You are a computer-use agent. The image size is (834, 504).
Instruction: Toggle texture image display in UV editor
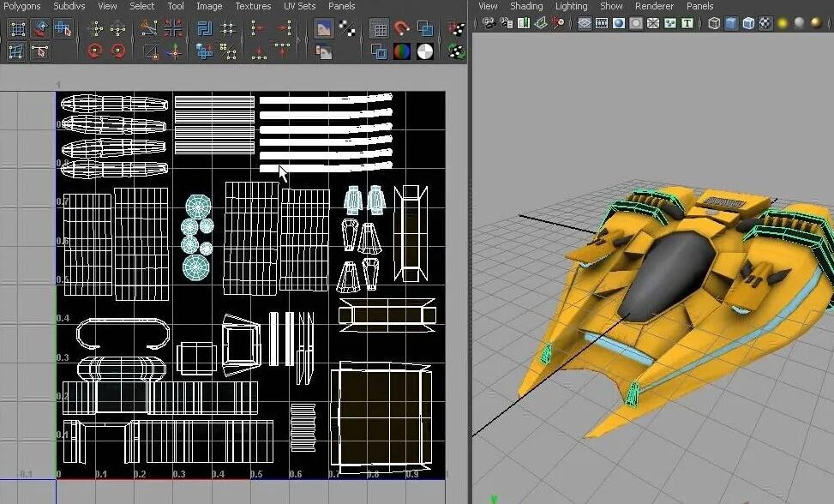323,28
